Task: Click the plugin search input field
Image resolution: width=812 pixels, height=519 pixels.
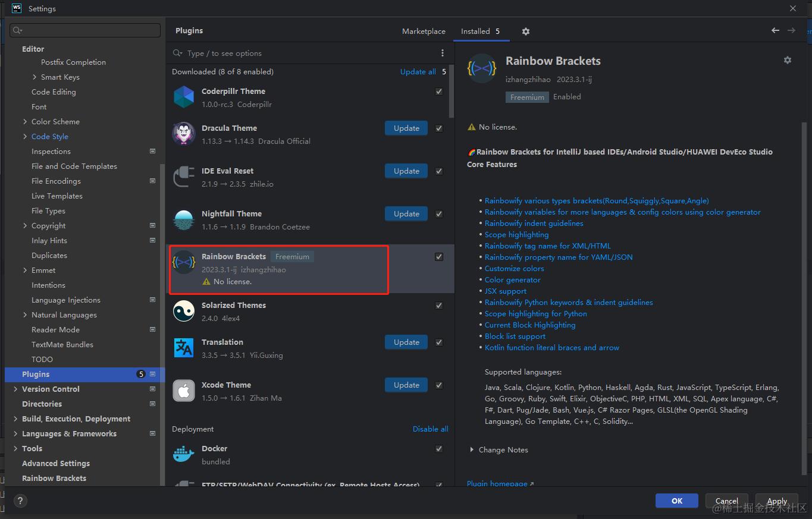Action: pyautogui.click(x=303, y=53)
